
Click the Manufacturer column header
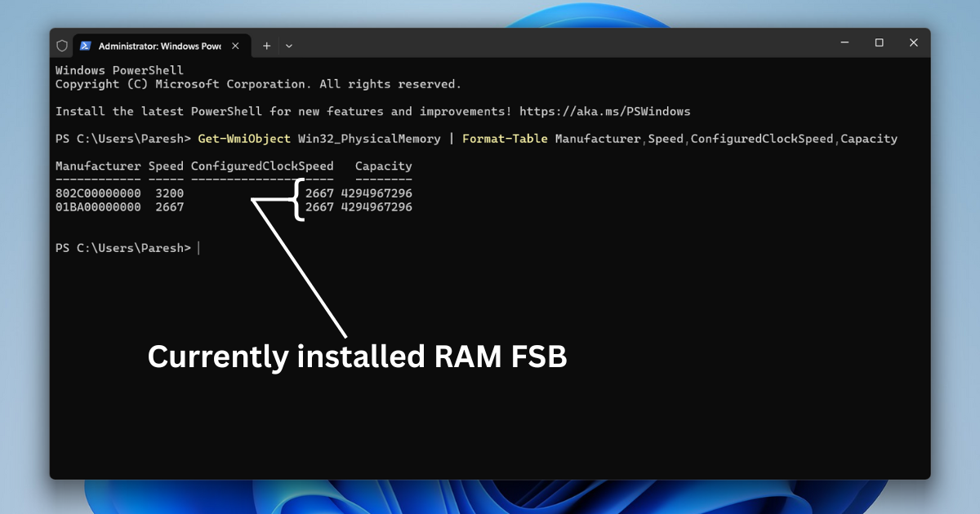point(98,166)
